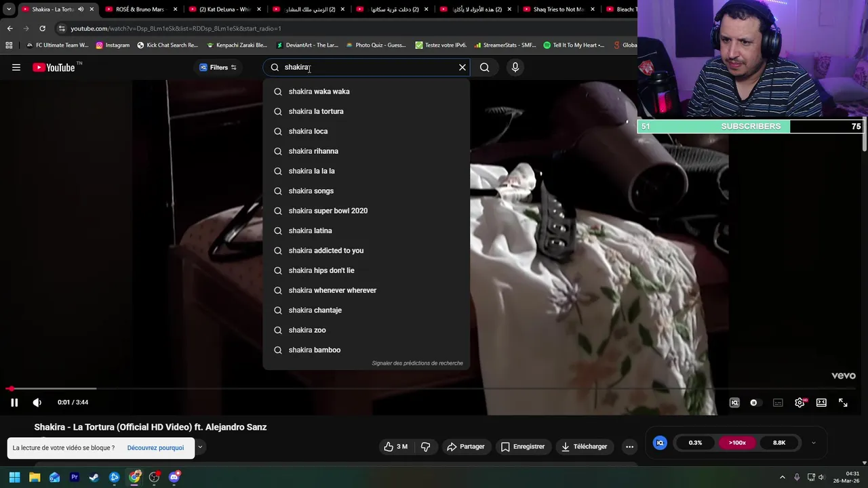The height and width of the screenshot is (488, 868).
Task: Switch to Shaq Tries to Not tab
Action: [x=559, y=9]
